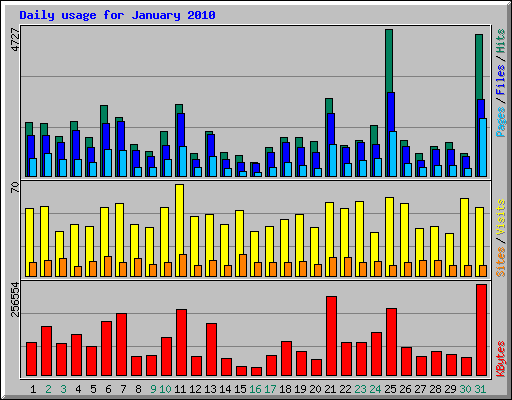Click the "4727" maximum hits axis label
The width and height of the screenshot is (512, 400).
click(x=15, y=39)
